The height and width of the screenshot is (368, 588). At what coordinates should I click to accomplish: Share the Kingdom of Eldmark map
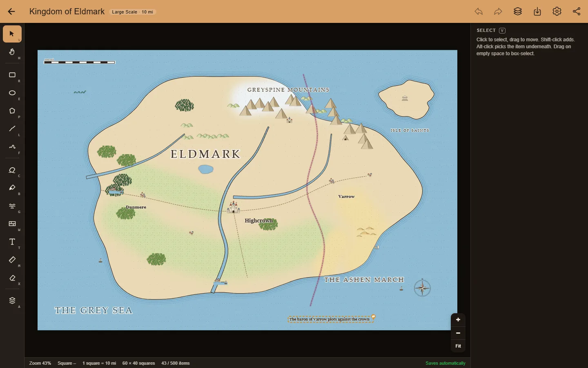point(577,11)
